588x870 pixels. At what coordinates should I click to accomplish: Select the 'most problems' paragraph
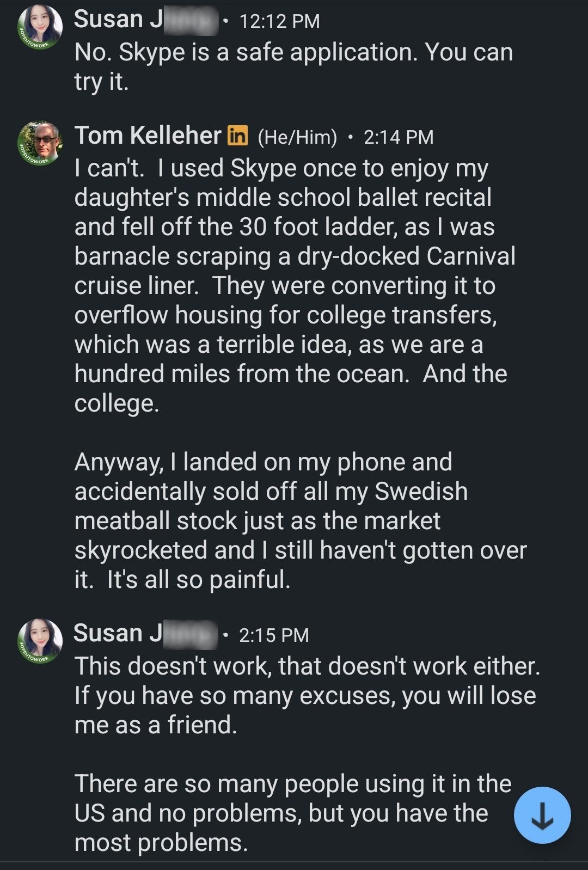click(x=293, y=813)
